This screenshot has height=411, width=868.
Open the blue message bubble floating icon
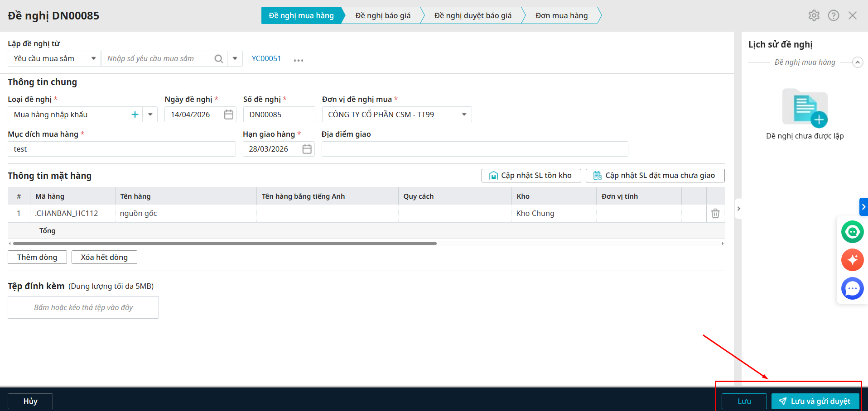pyautogui.click(x=853, y=288)
